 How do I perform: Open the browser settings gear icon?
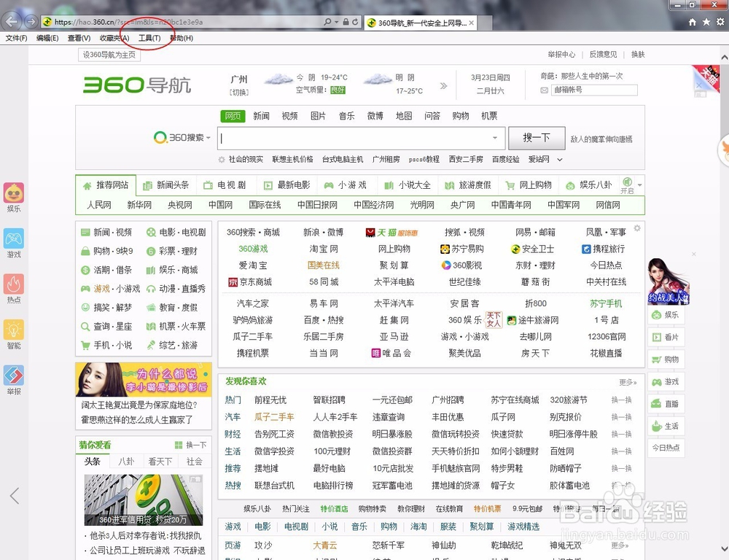click(x=720, y=22)
